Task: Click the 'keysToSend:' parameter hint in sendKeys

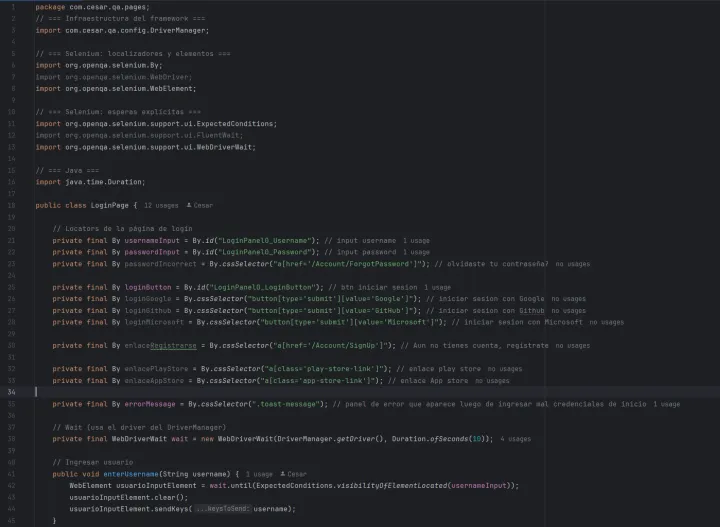Action: [x=223, y=509]
